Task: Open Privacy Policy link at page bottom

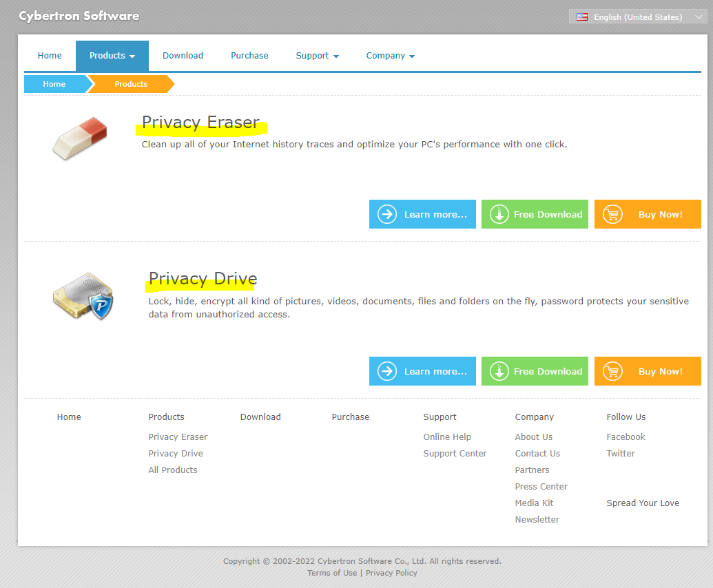Action: (x=391, y=573)
